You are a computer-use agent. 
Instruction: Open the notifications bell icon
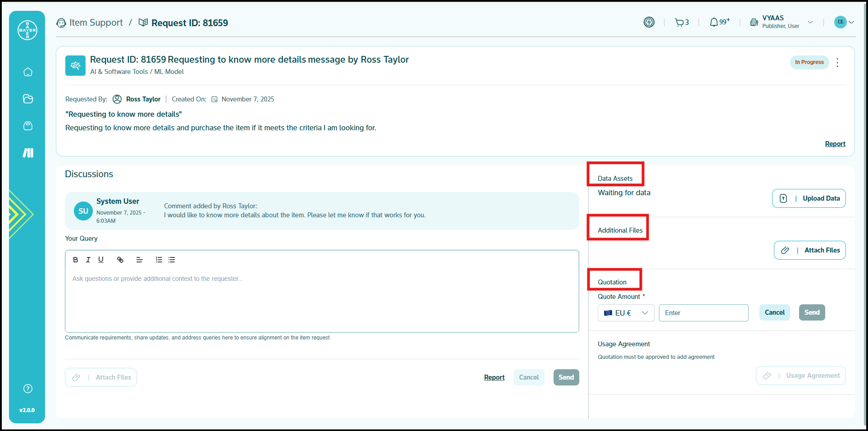pos(714,23)
